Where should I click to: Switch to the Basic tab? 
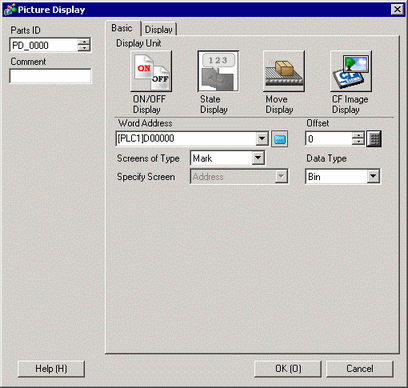click(122, 28)
